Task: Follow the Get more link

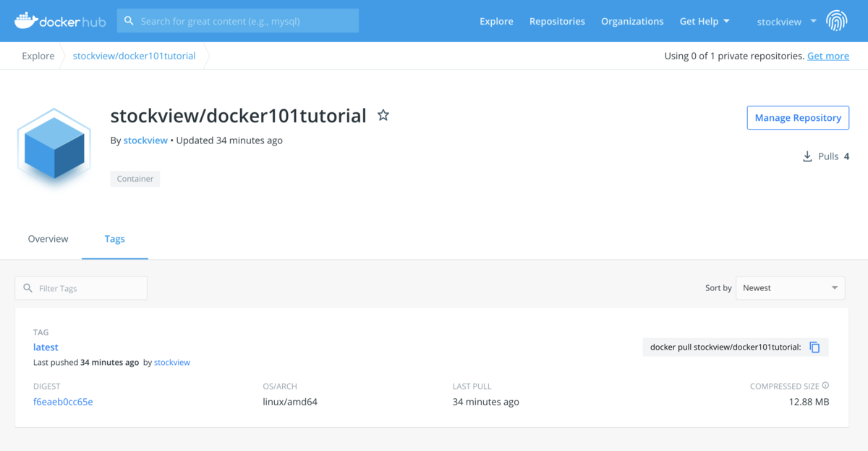Action: [828, 56]
